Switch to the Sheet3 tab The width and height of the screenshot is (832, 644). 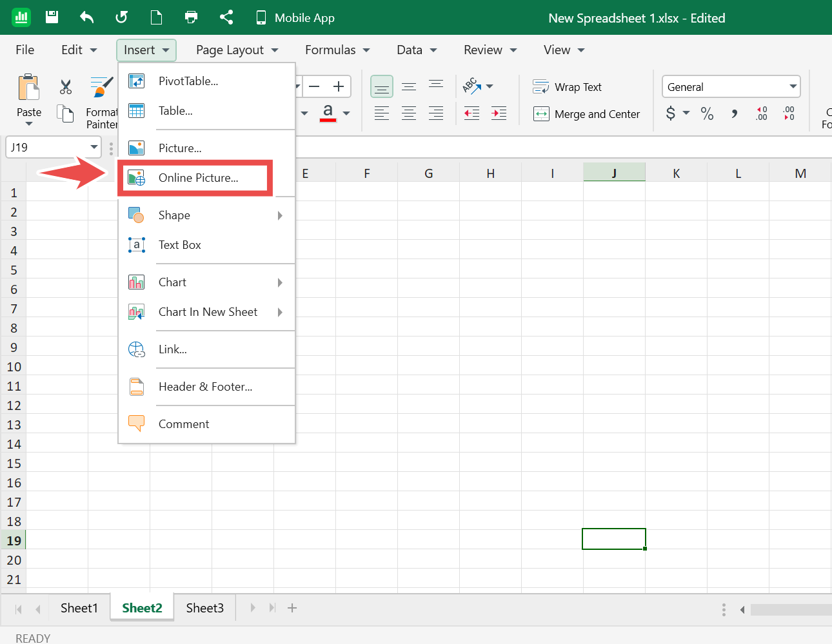(204, 608)
